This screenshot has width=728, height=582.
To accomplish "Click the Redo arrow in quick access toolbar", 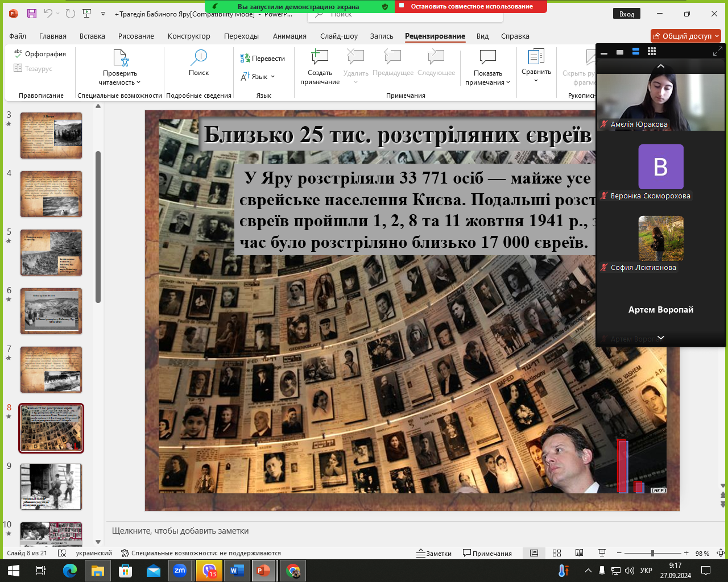I will (x=70, y=14).
